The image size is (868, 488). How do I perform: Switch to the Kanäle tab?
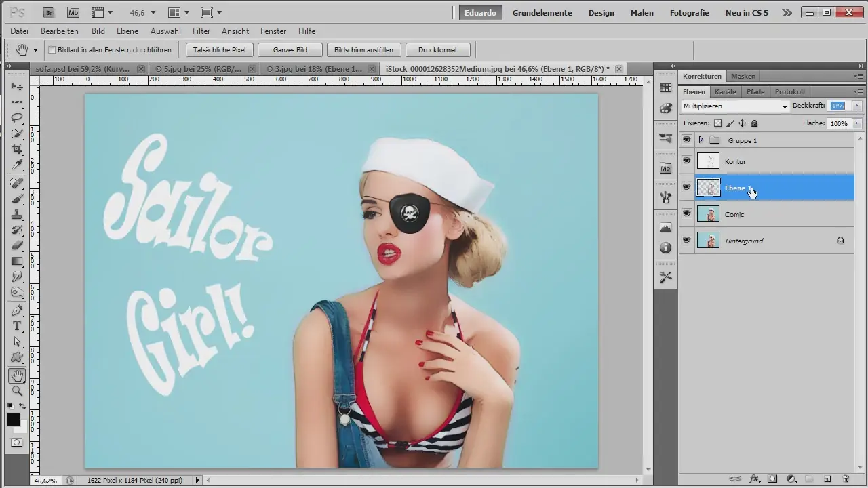pos(725,91)
